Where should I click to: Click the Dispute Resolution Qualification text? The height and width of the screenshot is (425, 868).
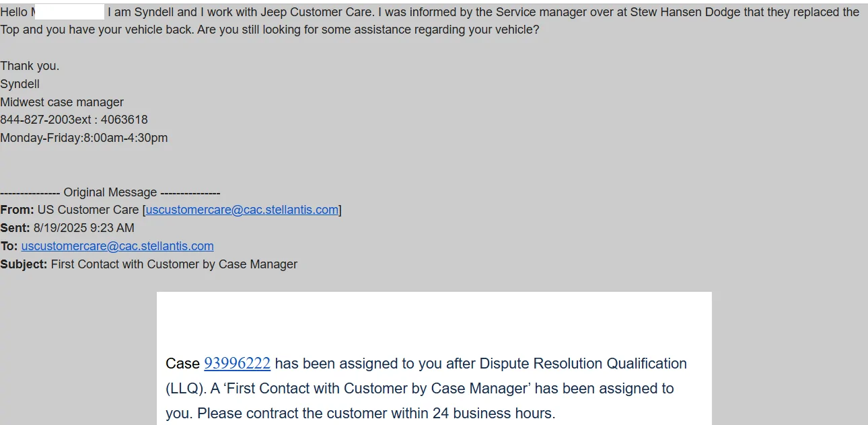(x=583, y=363)
